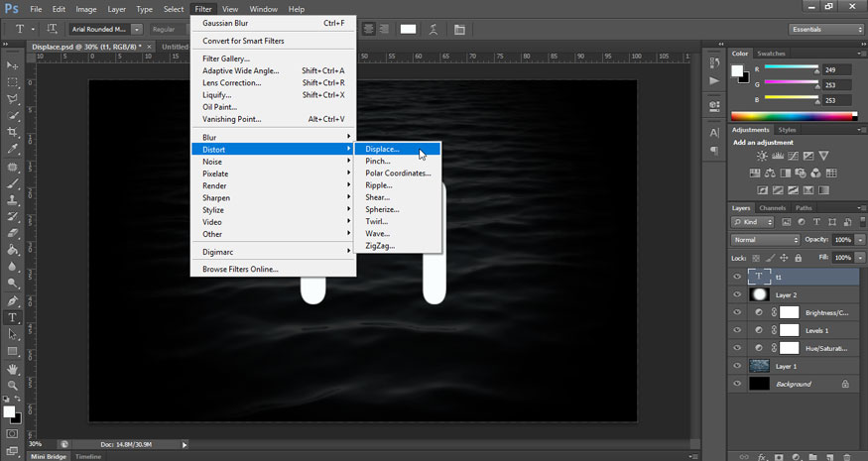Click Filter Gallery... in the Filter menu
The height and width of the screenshot is (461, 868).
(x=226, y=58)
